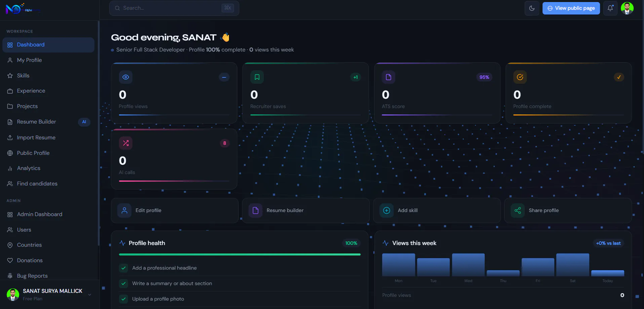Viewport: 644px width, 309px height.
Task: Click the Public Profile globe icon
Action: click(x=10, y=153)
